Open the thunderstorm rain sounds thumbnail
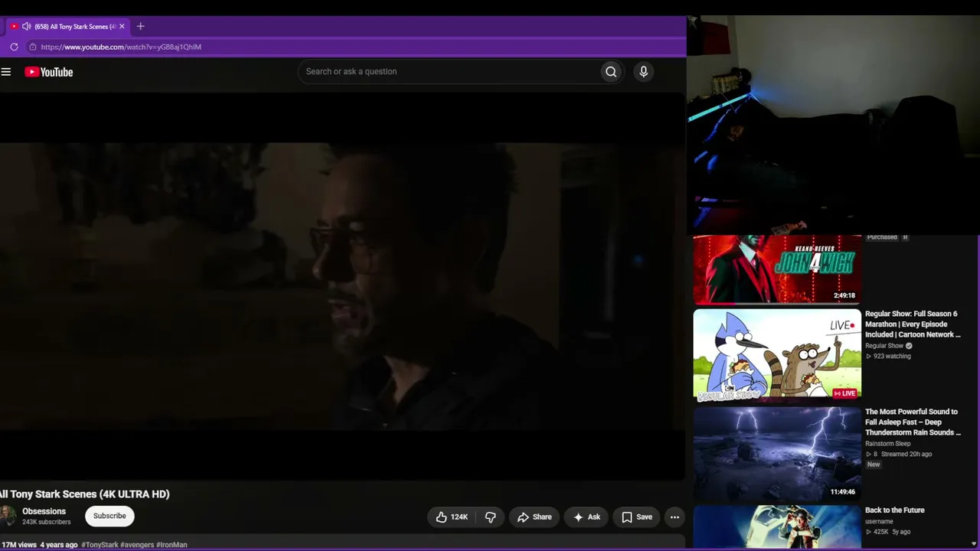Viewport: 980px width, 551px height. [x=777, y=454]
